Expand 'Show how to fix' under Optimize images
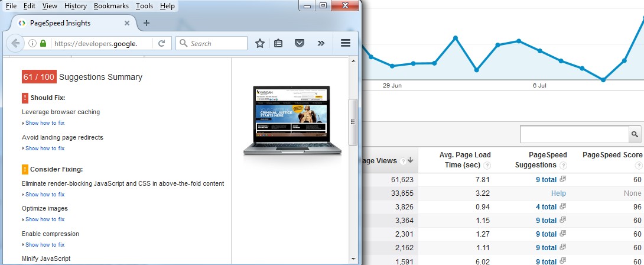 tap(44, 219)
